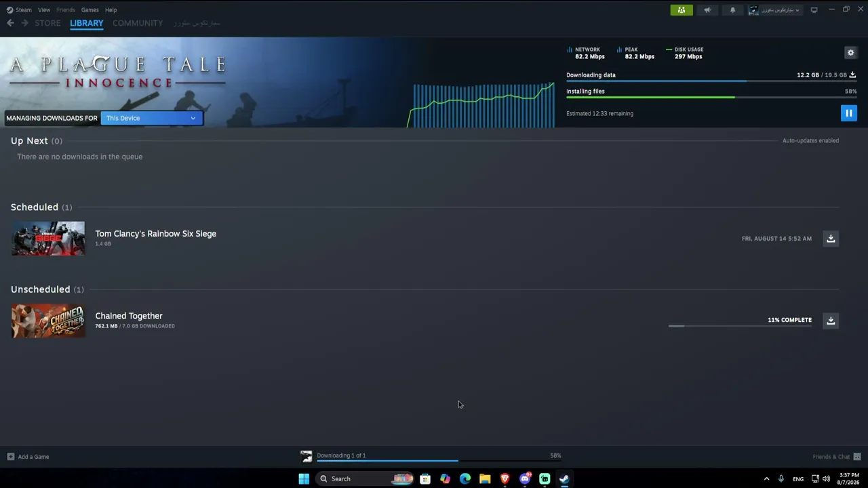The image size is (868, 488).
Task: Open the taskbar clock and date
Action: coord(849,479)
